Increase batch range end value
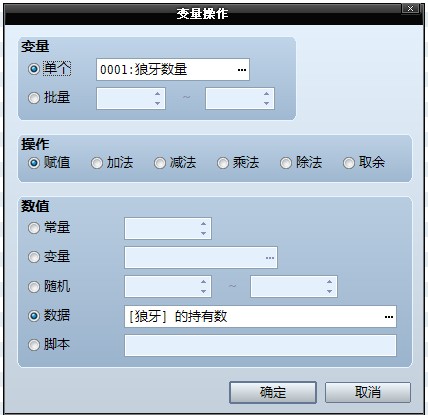428x415 pixels. pos(266,94)
